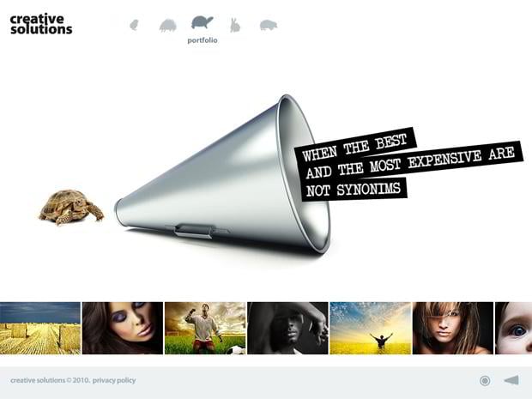532x399 pixels.
Task: Click the silver megaphone image
Action: click(222, 175)
